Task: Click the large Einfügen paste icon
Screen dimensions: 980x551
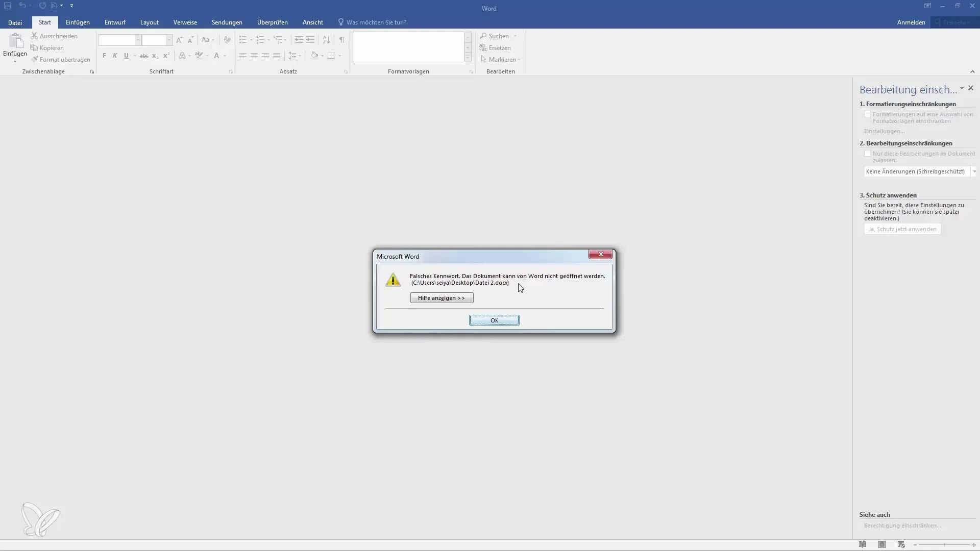Action: [15, 41]
